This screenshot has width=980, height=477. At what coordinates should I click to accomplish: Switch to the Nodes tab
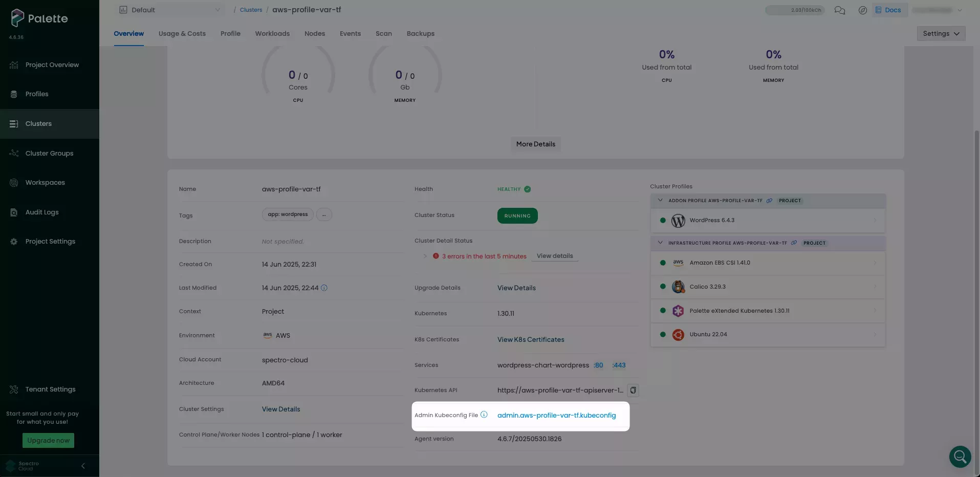click(x=314, y=34)
